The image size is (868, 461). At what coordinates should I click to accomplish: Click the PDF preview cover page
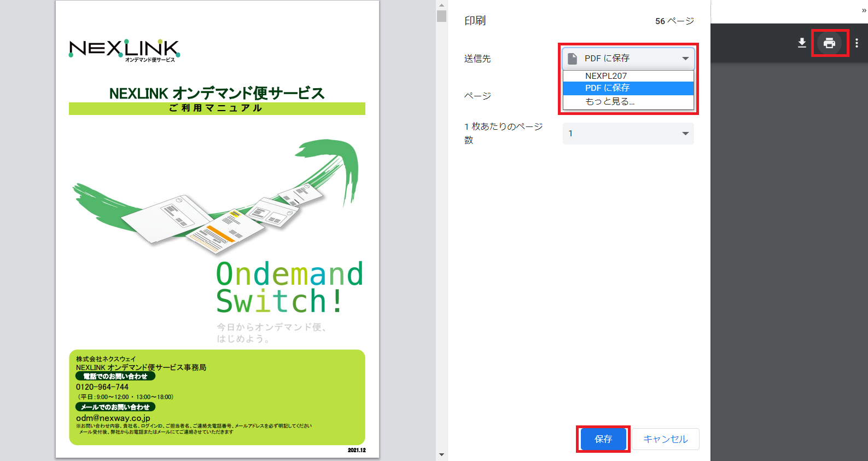pyautogui.click(x=217, y=229)
